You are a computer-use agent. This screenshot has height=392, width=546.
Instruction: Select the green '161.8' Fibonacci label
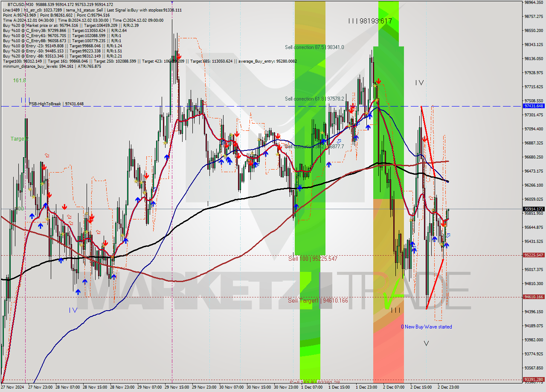(x=19, y=80)
